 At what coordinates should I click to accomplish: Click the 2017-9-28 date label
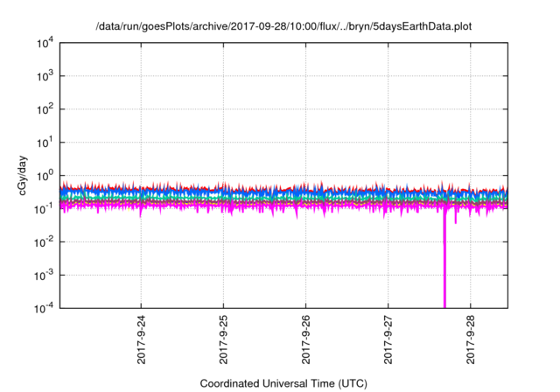pyautogui.click(x=471, y=339)
